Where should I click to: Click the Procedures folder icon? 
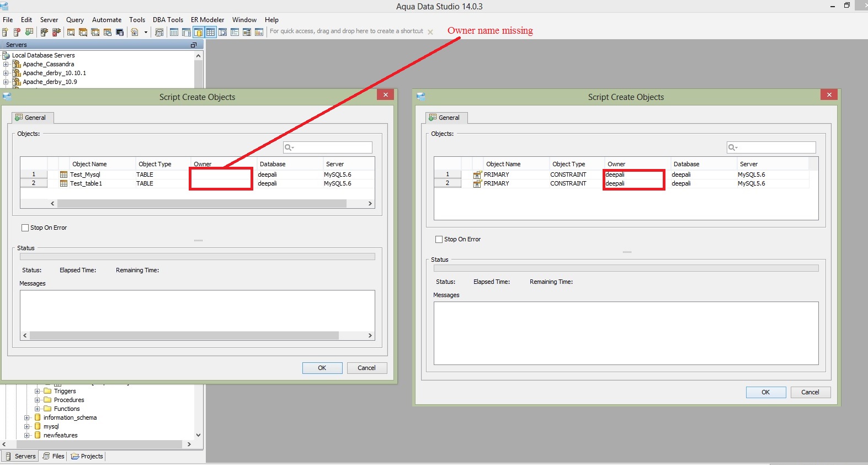point(47,400)
